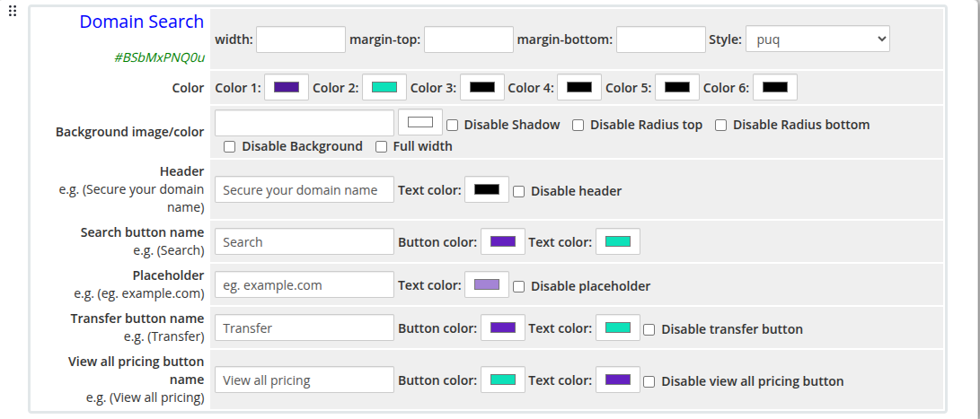This screenshot has height=419, width=980.
Task: Open the white background color swatch
Action: tap(420, 122)
